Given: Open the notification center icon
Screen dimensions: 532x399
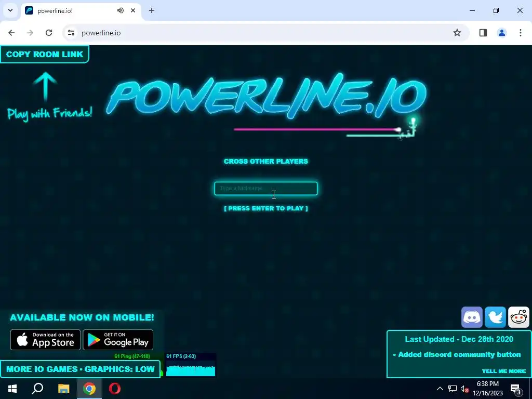Looking at the screenshot, I should (515, 389).
